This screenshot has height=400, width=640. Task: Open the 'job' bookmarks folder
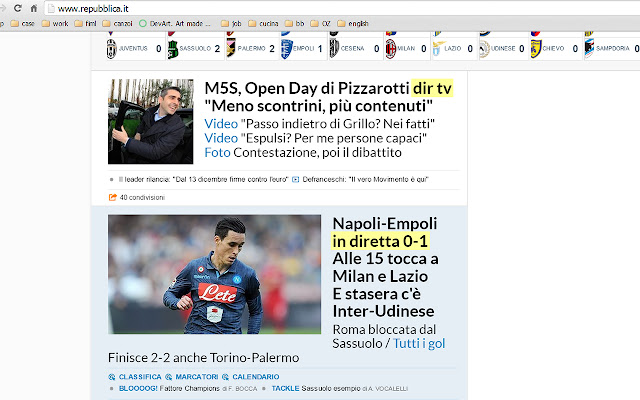tap(231, 24)
